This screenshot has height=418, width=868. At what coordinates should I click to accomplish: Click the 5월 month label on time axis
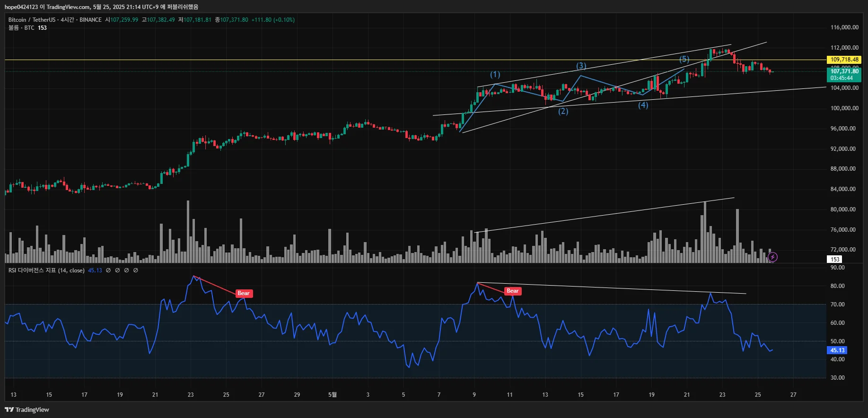(333, 394)
